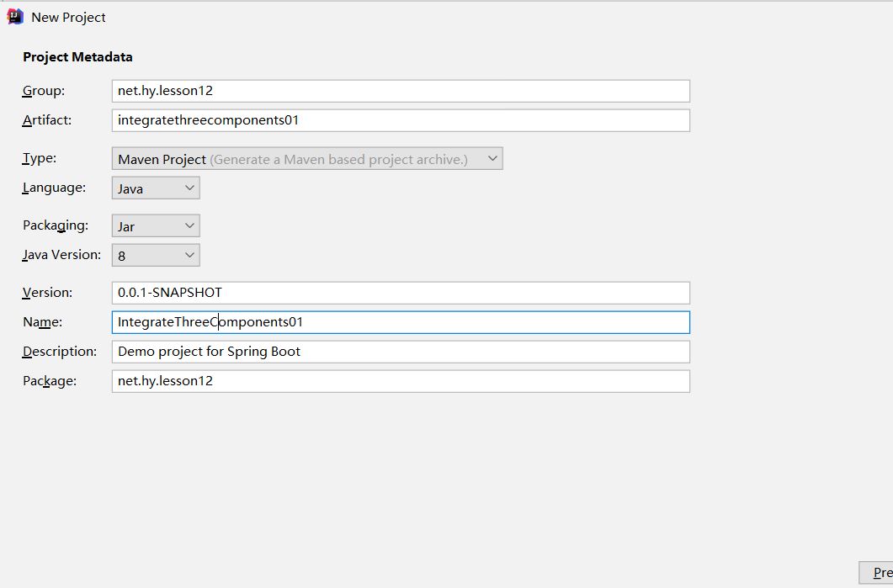Click the Artifact label
Screen dimensions: 893x588
click(x=46, y=120)
